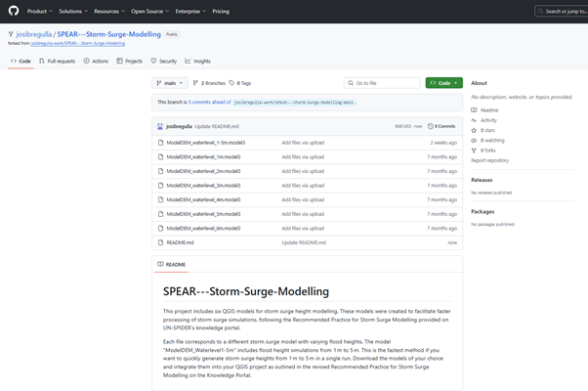Open the 8 Commits history
This screenshot has height=391, width=588.
coord(441,126)
